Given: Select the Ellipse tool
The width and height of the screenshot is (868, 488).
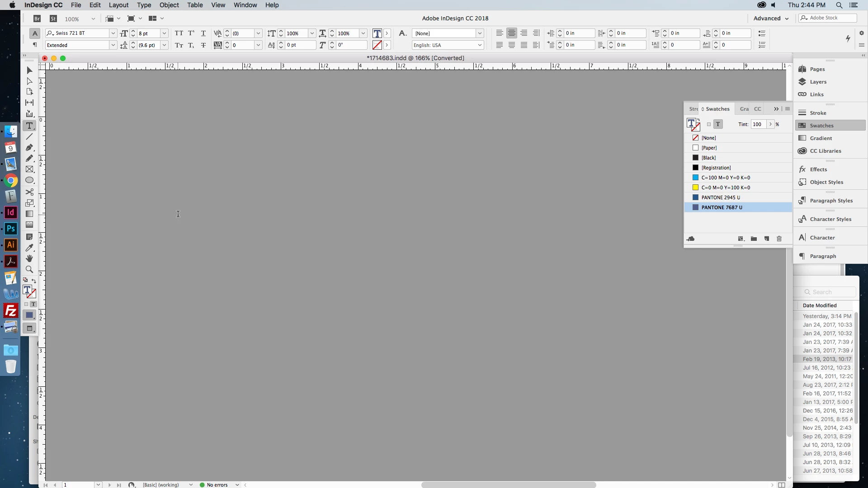Looking at the screenshot, I should pos(29,180).
